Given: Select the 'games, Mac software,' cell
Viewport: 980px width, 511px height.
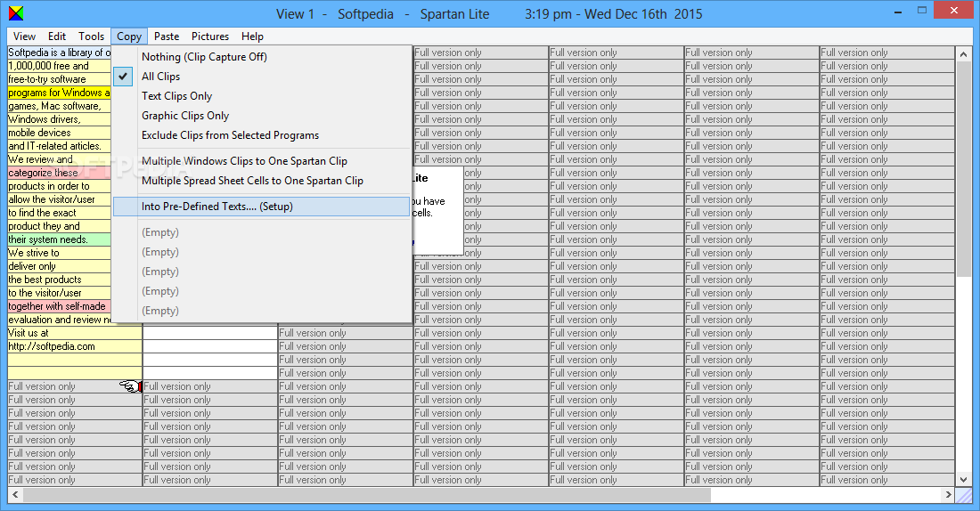Looking at the screenshot, I should coord(60,106).
